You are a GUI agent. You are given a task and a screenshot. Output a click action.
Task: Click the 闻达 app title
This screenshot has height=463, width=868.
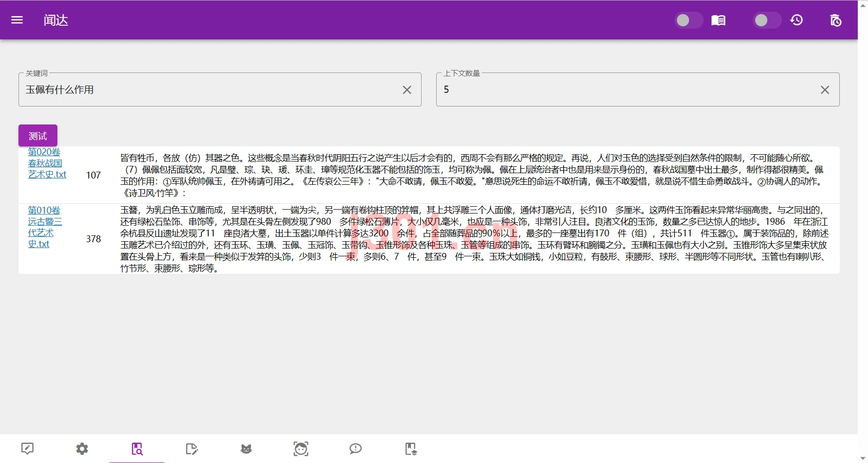56,20
